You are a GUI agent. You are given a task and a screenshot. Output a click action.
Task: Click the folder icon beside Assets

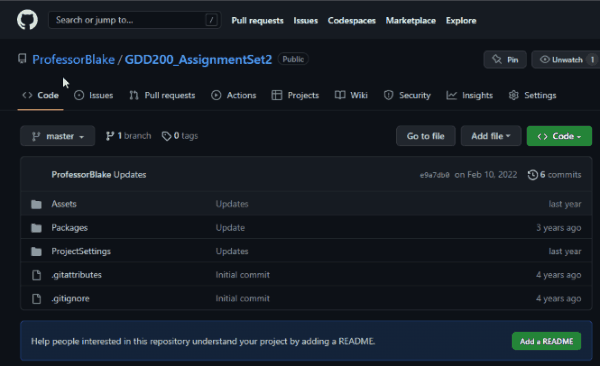[x=36, y=204]
